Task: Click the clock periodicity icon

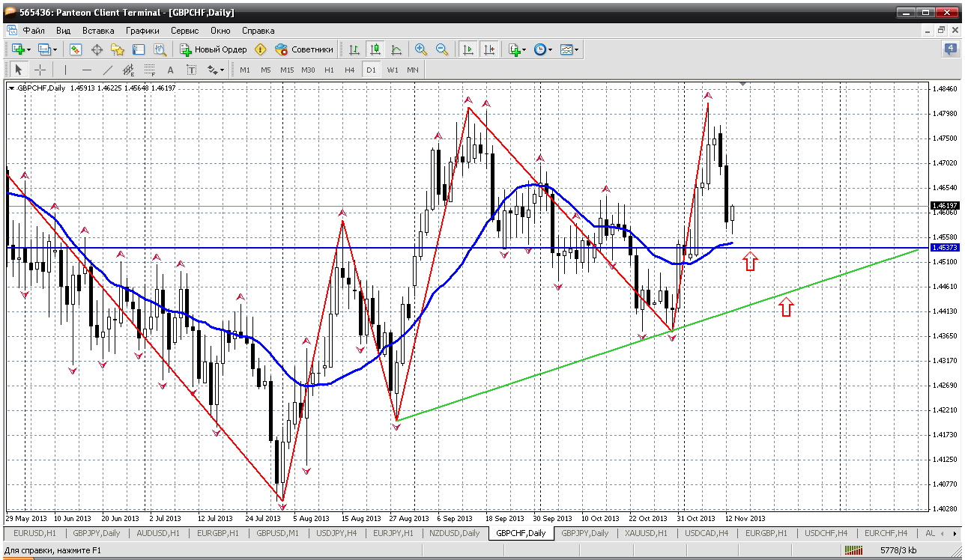Action: 539,49
